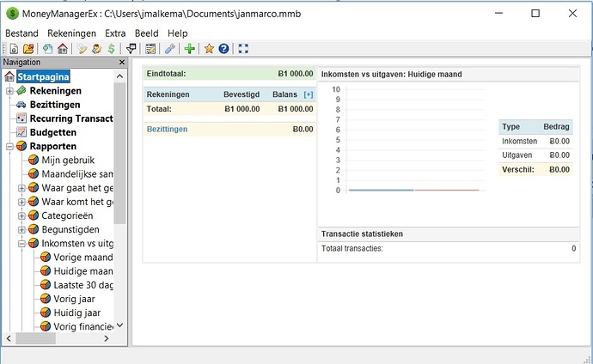Screen dimensions: 593x364
Task: Click navigation horizontal scrollbar right arrow
Action: [107, 338]
